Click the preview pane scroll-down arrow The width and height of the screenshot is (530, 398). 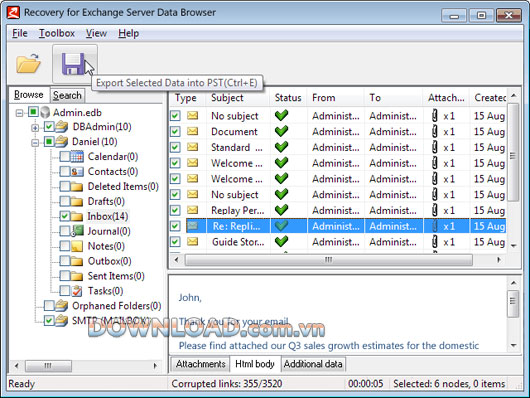[x=513, y=345]
